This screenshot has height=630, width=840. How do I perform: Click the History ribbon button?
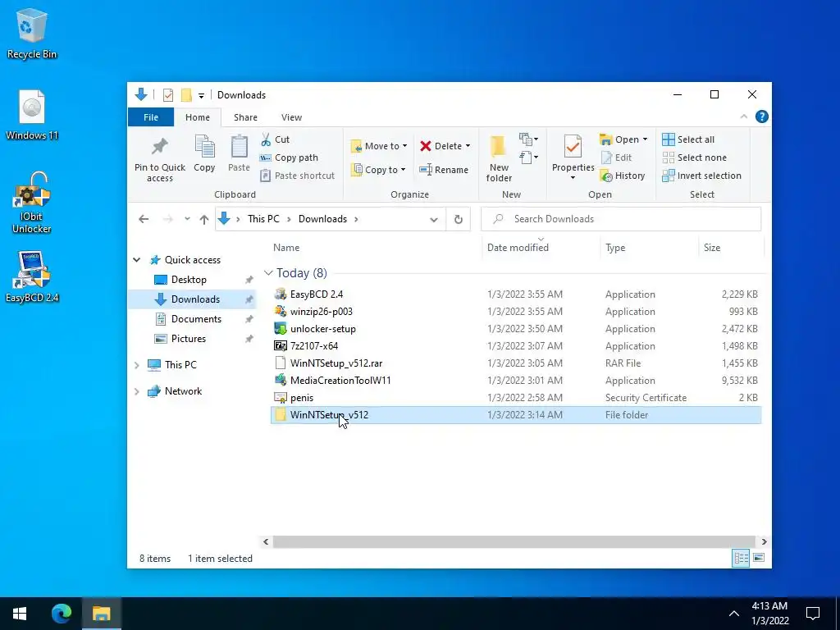tap(623, 176)
